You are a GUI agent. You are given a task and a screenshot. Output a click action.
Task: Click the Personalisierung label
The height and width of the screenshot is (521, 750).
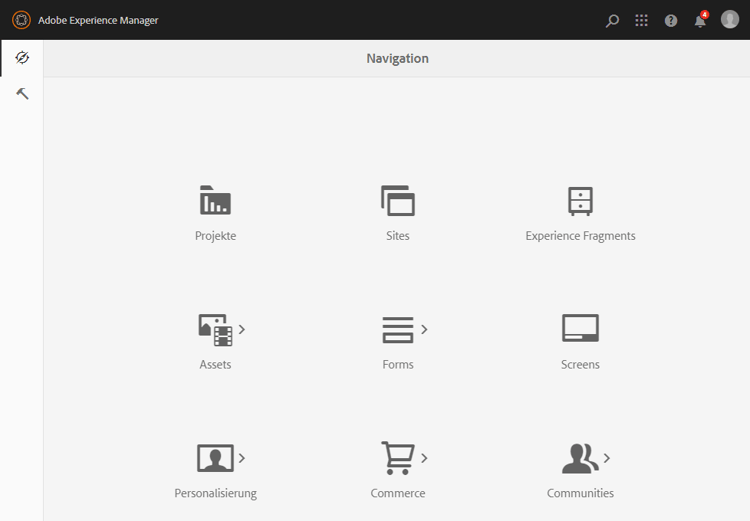click(x=215, y=493)
